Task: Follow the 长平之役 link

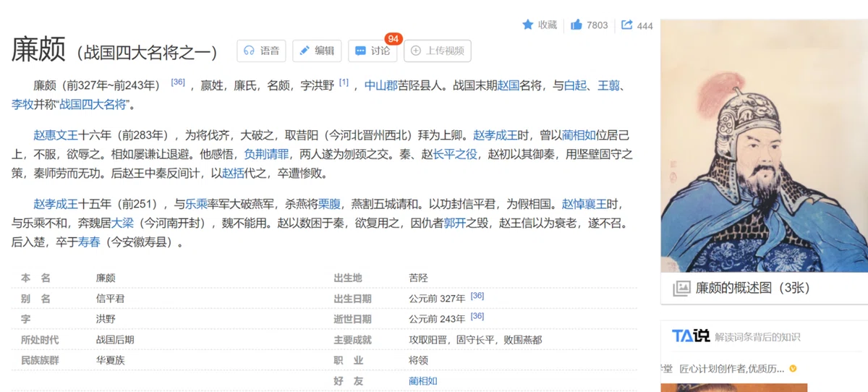Action: pos(456,154)
